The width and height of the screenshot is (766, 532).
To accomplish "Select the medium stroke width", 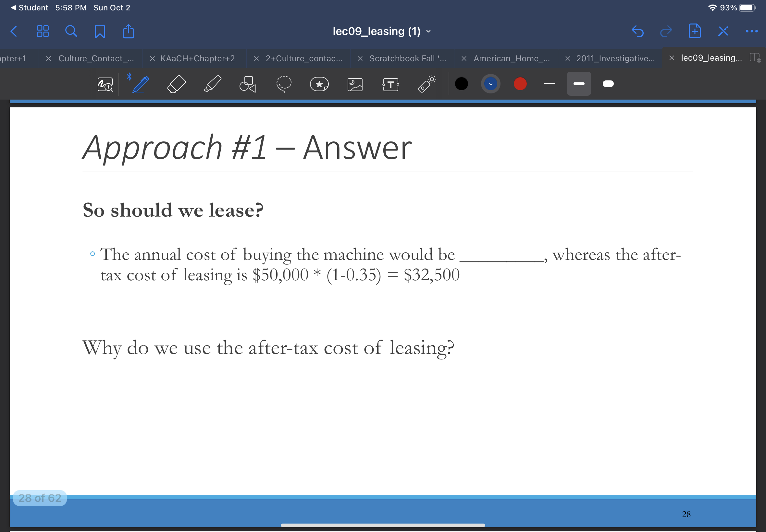I will pyautogui.click(x=579, y=84).
